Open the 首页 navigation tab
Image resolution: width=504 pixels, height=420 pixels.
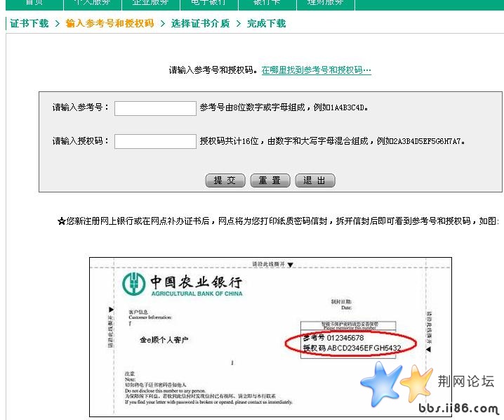tap(34, 4)
